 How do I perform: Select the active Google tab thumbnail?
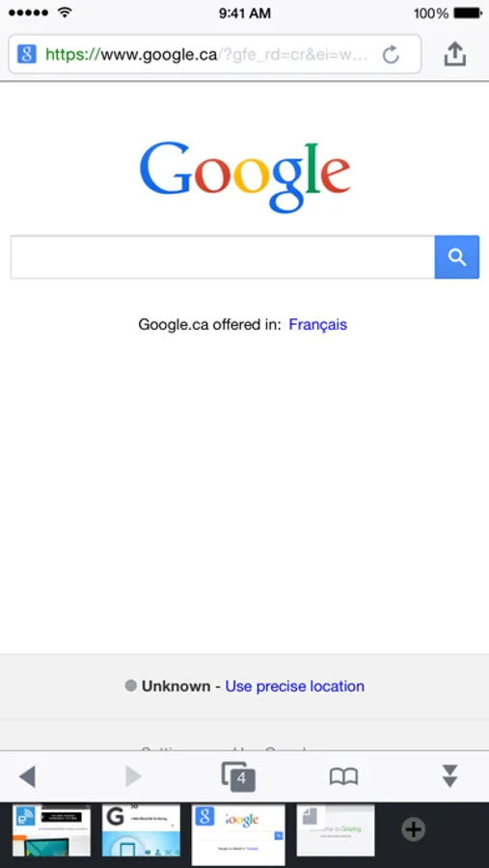click(x=238, y=835)
